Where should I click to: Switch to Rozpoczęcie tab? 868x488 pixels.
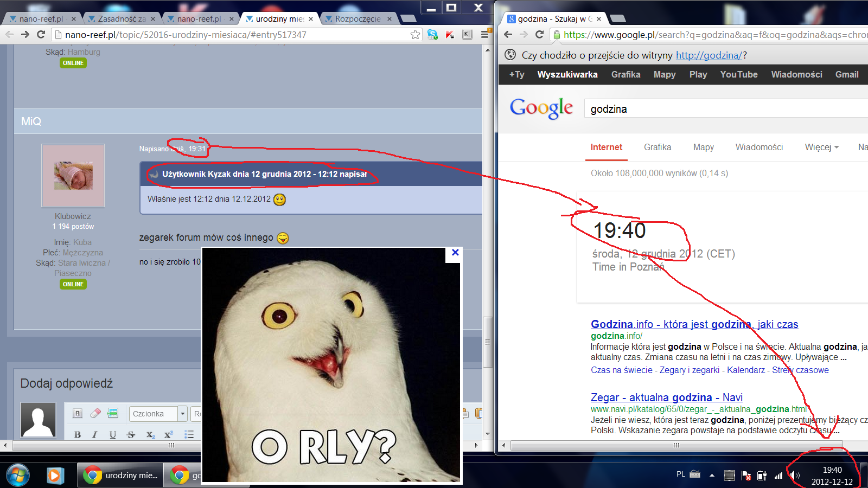coord(358,18)
